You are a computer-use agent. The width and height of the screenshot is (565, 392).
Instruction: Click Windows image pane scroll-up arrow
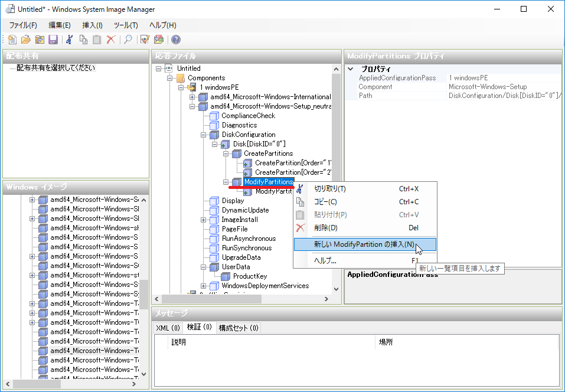[144, 200]
